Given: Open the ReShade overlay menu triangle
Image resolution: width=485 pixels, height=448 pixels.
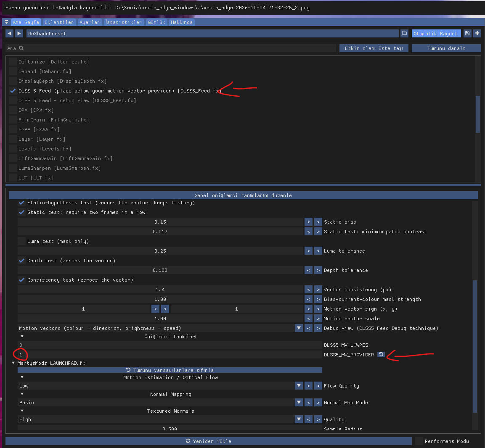Looking at the screenshot, I should pyautogui.click(x=6, y=22).
